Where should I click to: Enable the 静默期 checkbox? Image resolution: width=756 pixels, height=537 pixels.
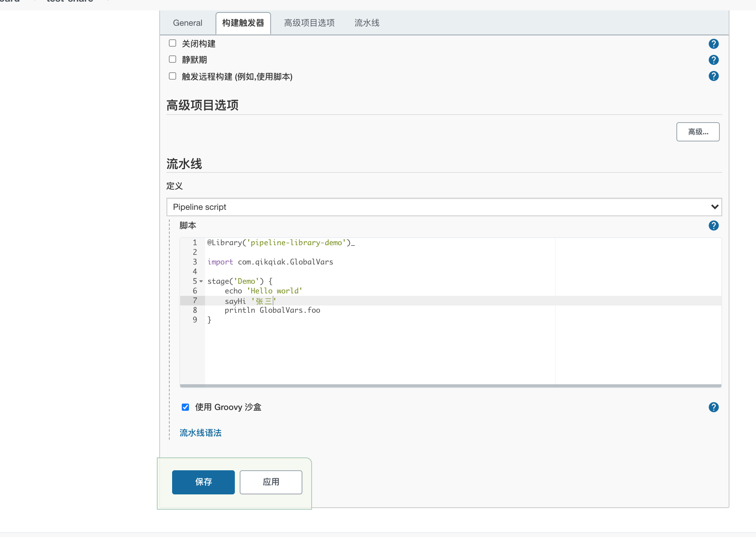[x=173, y=59]
